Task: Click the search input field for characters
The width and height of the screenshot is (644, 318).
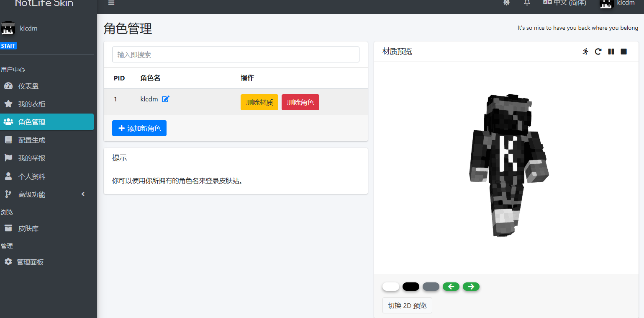Action: click(236, 54)
